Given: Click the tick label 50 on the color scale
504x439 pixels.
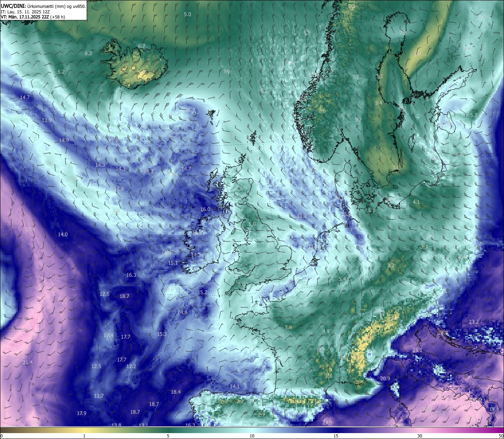Looking at the screenshot, I should click(501, 436).
